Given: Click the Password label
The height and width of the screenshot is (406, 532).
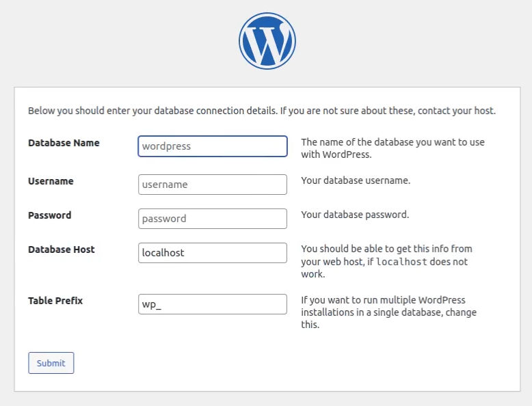Looking at the screenshot, I should pyautogui.click(x=49, y=215).
